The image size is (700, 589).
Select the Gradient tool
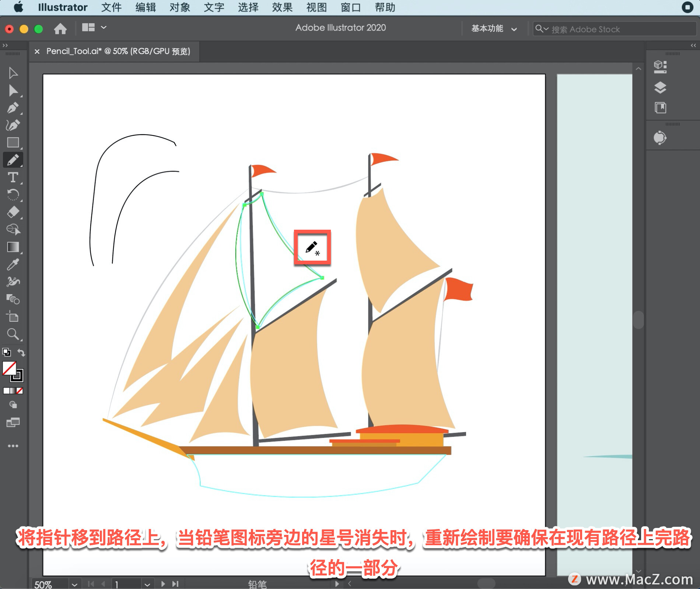[13, 247]
